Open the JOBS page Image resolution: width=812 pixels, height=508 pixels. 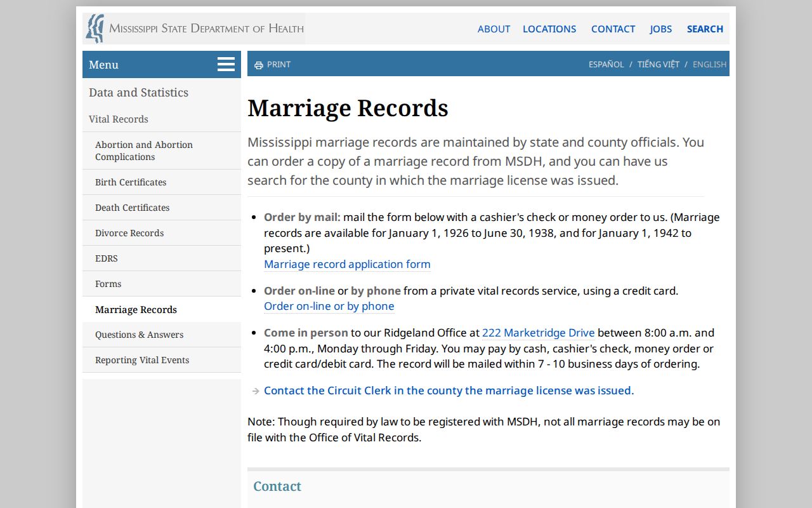click(x=660, y=29)
